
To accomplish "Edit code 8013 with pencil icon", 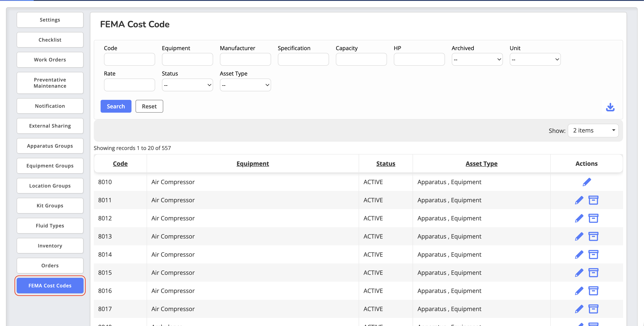I will (x=579, y=236).
